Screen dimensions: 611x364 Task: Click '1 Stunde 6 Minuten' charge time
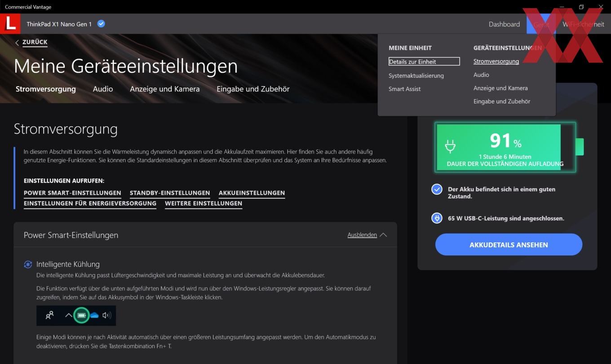coord(505,157)
